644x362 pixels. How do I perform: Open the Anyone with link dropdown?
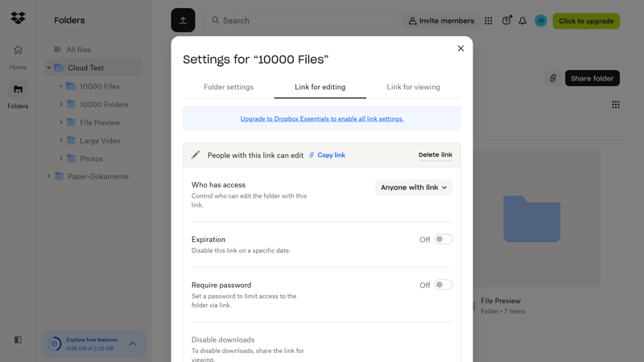click(x=413, y=187)
